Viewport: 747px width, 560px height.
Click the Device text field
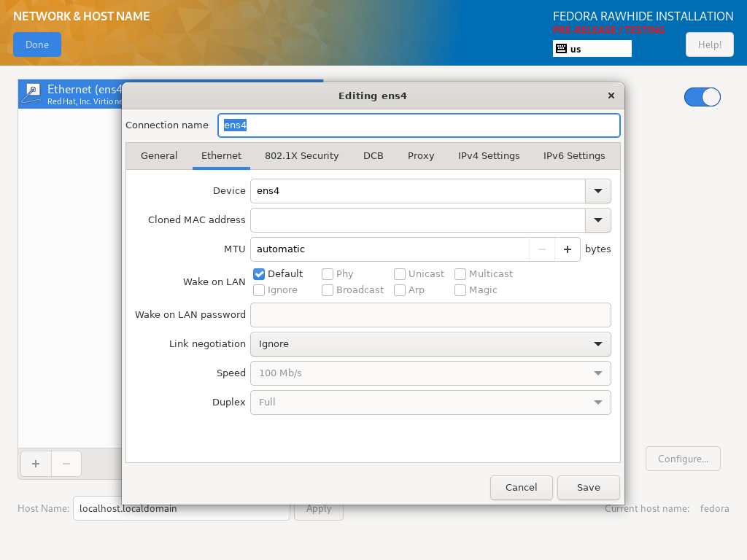click(418, 191)
